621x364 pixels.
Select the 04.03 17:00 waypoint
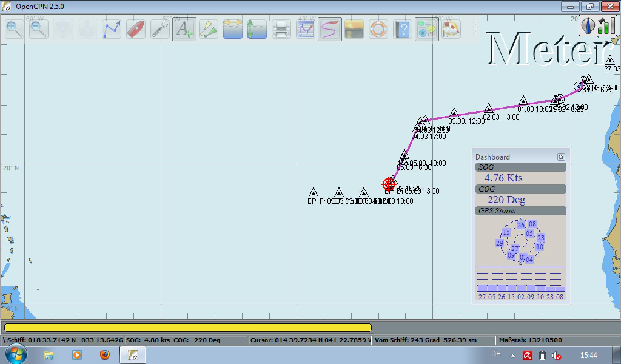[417, 129]
